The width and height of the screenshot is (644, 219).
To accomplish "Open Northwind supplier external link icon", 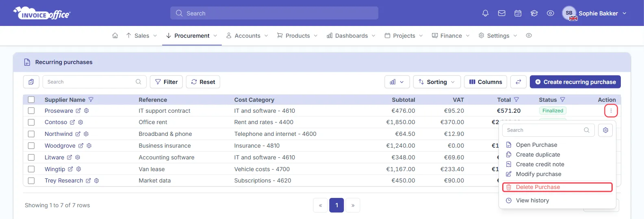I will click(x=78, y=134).
